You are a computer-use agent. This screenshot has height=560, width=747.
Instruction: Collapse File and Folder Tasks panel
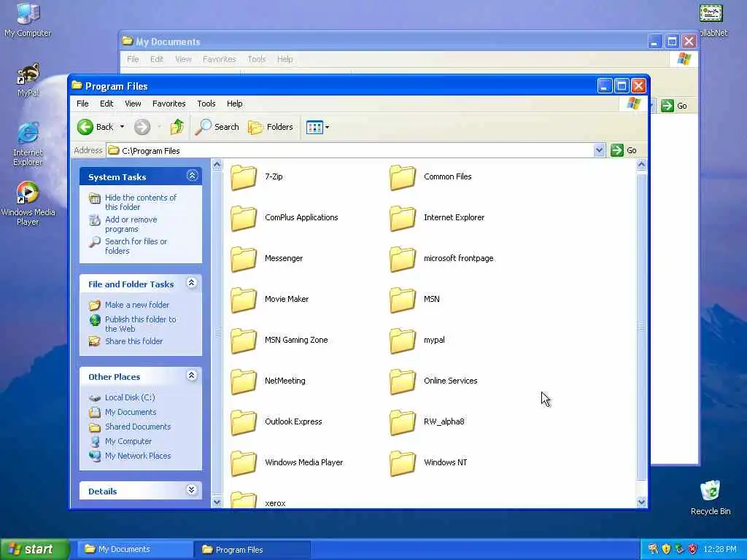[x=192, y=283]
